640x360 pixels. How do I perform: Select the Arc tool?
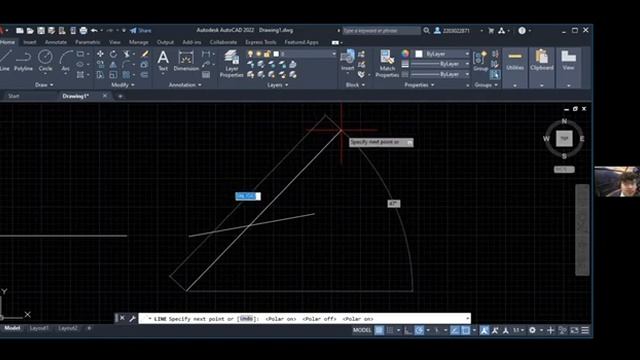point(66,60)
